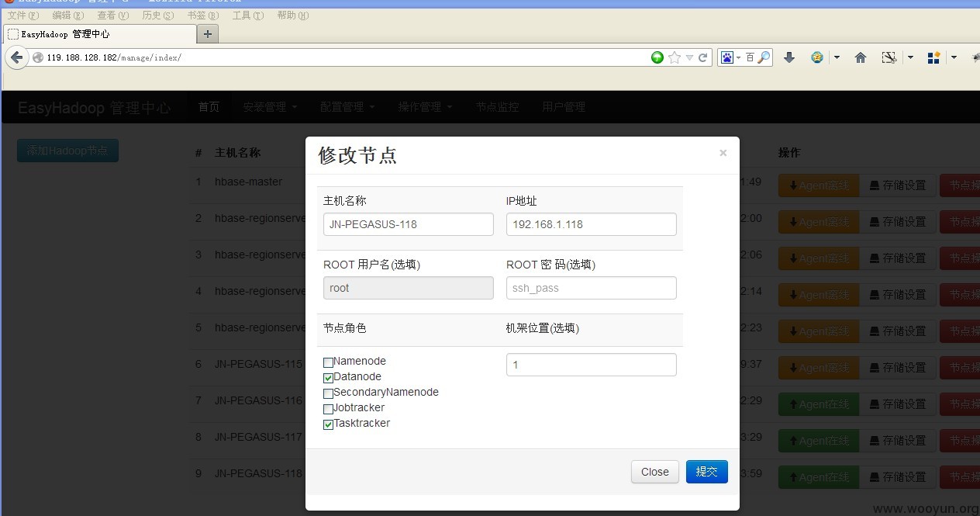Open the 查看 menu
The width and height of the screenshot is (980, 516).
(113, 16)
